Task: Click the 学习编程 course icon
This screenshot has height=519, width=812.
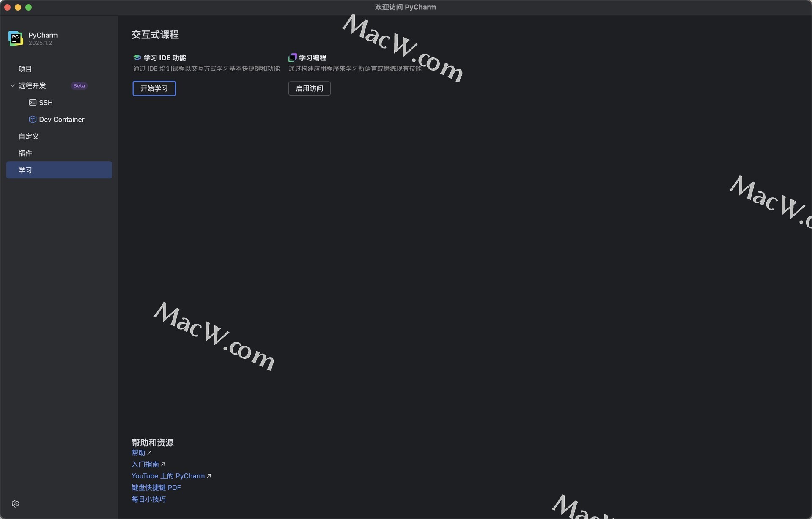Action: [x=292, y=57]
